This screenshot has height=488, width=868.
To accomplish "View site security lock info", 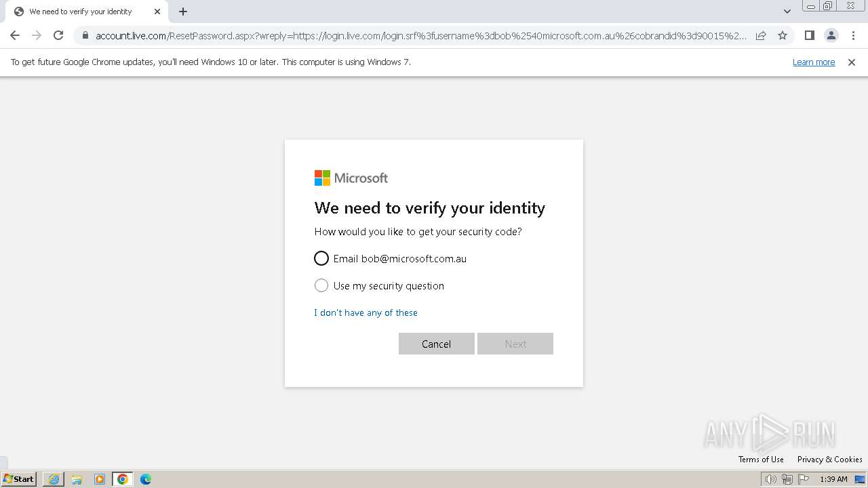I will [85, 35].
